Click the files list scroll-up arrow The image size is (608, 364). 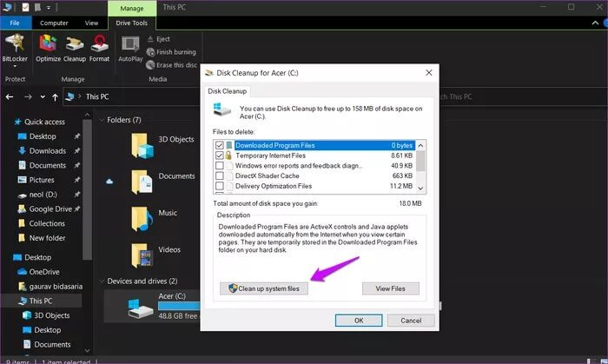(420, 145)
